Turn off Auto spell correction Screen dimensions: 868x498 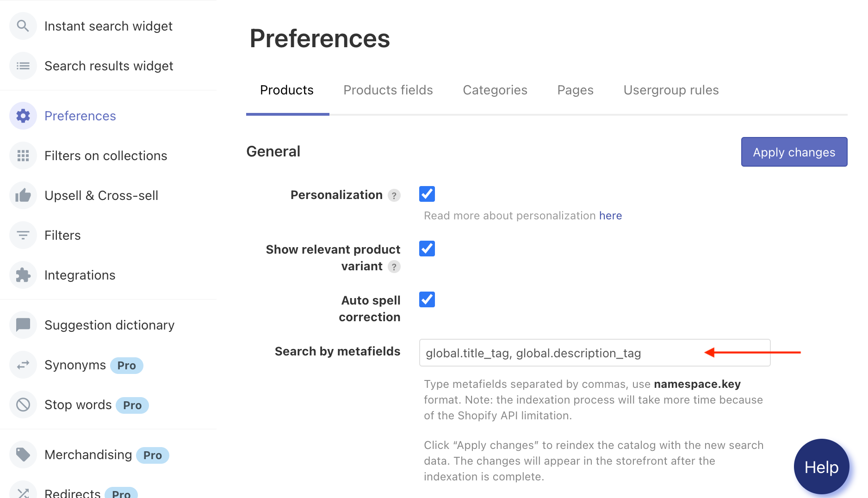point(427,299)
